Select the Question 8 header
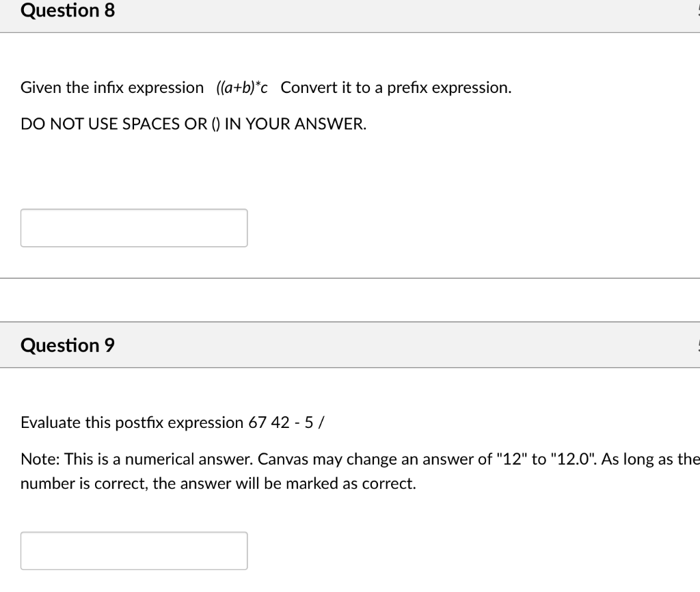Screen dimensions: 700x592 [67, 11]
